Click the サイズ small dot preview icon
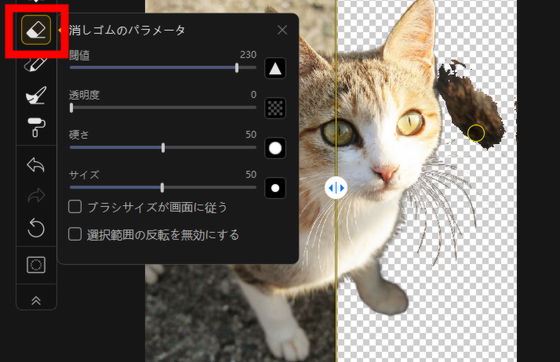The height and width of the screenshot is (362, 560). click(275, 188)
